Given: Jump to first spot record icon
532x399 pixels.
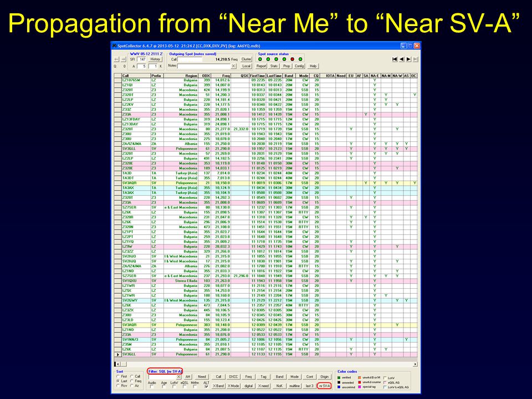Looking at the screenshot, I should 395,59.
